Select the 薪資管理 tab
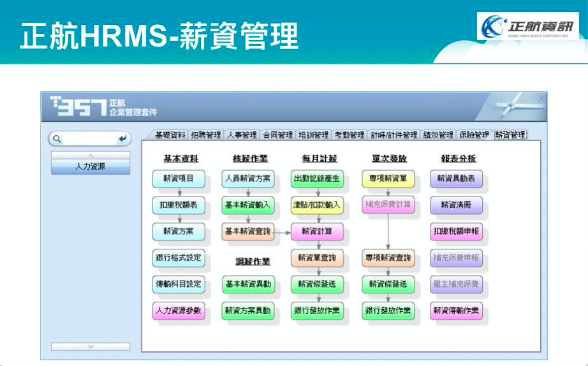 (510, 135)
